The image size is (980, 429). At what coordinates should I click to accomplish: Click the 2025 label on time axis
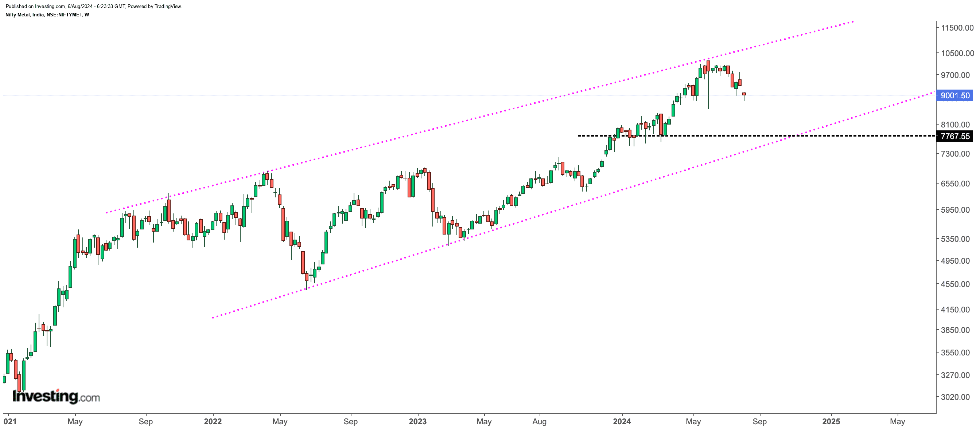831,421
